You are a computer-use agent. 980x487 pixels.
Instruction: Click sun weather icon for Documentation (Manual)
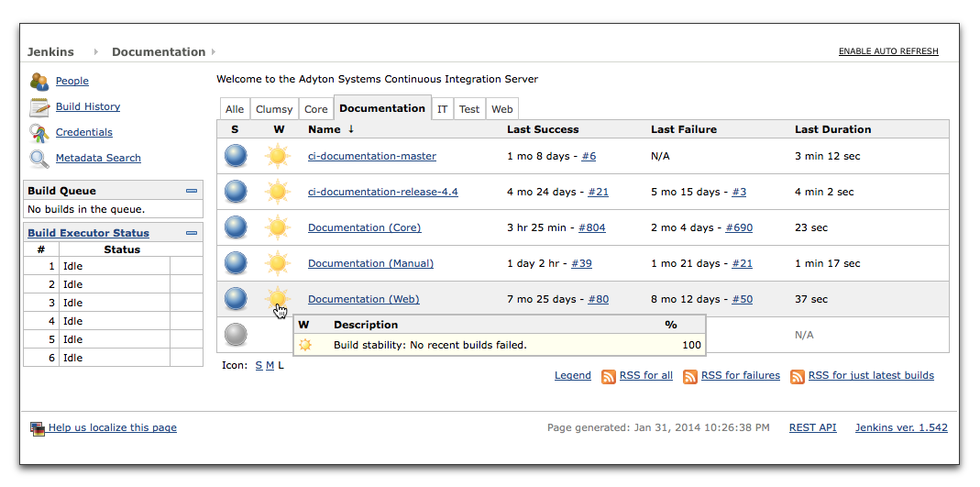pos(278,262)
